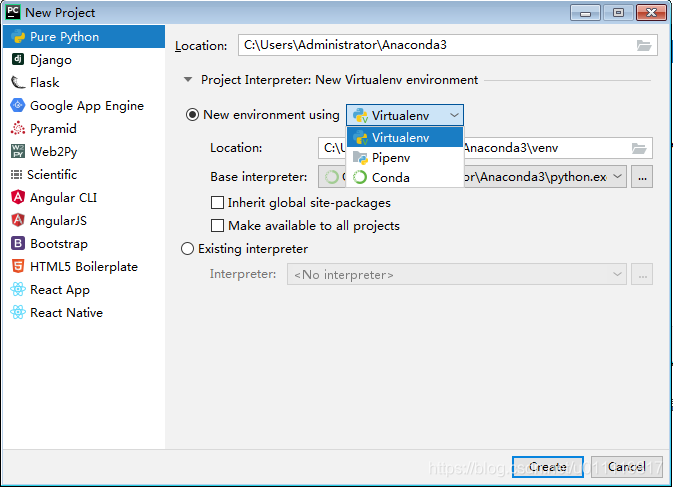Viewport: 673px width, 487px height.
Task: Select the Pure Python project icon
Action: click(x=18, y=37)
